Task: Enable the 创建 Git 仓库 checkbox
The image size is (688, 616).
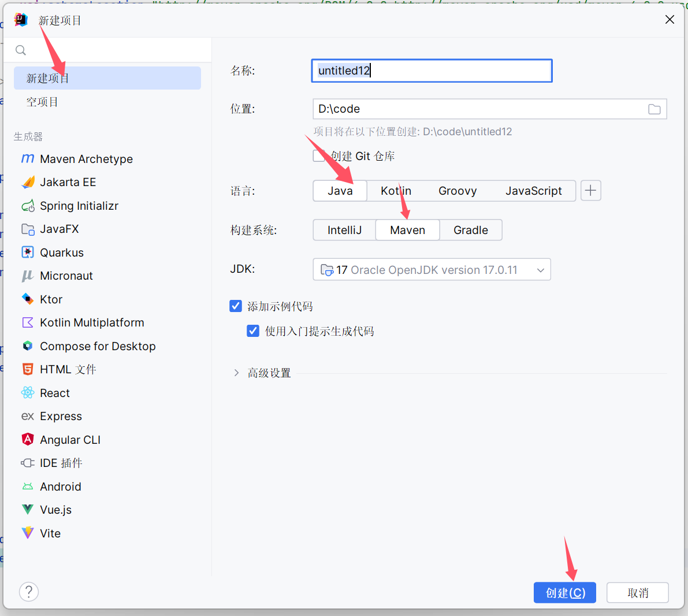Action: click(319, 156)
